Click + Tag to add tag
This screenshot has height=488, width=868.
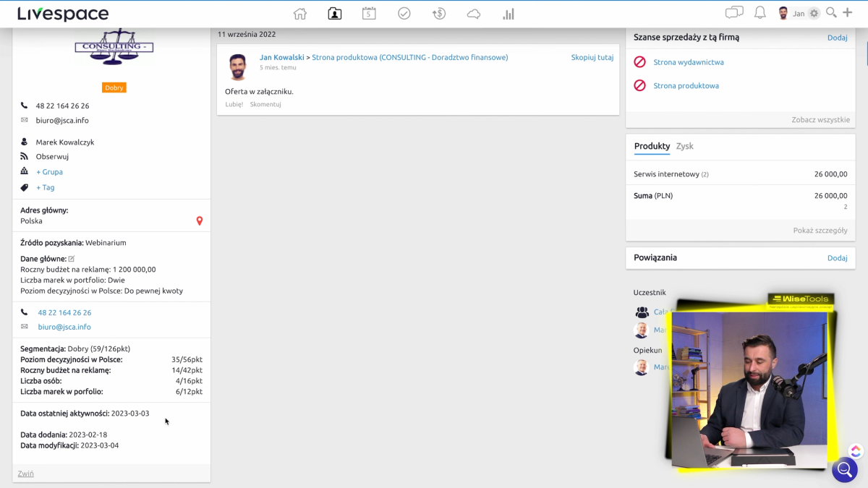[x=45, y=187]
